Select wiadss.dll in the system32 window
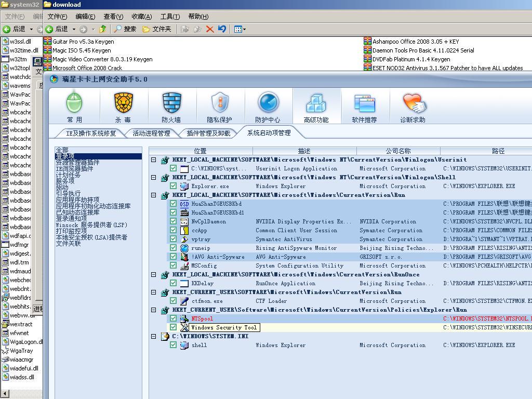 pyautogui.click(x=18, y=377)
